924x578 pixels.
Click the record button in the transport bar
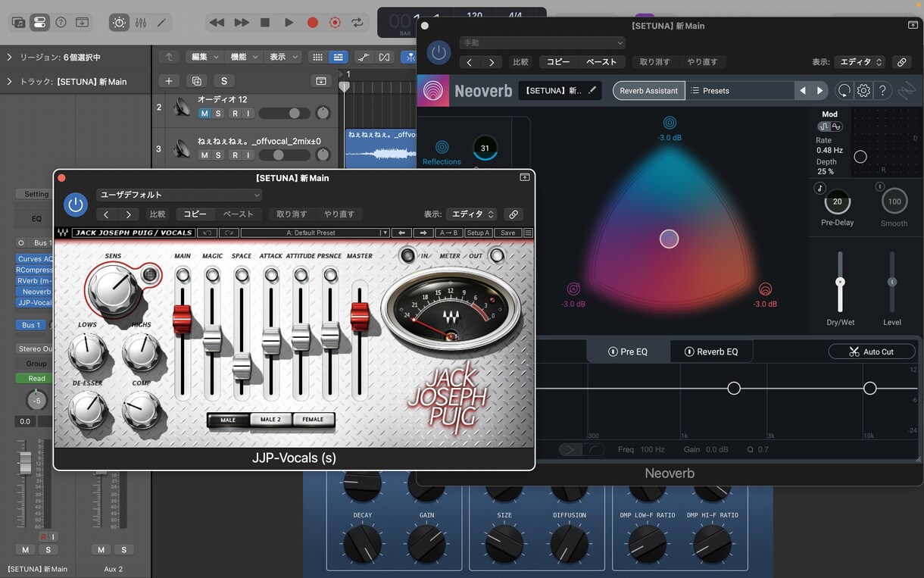[x=312, y=23]
